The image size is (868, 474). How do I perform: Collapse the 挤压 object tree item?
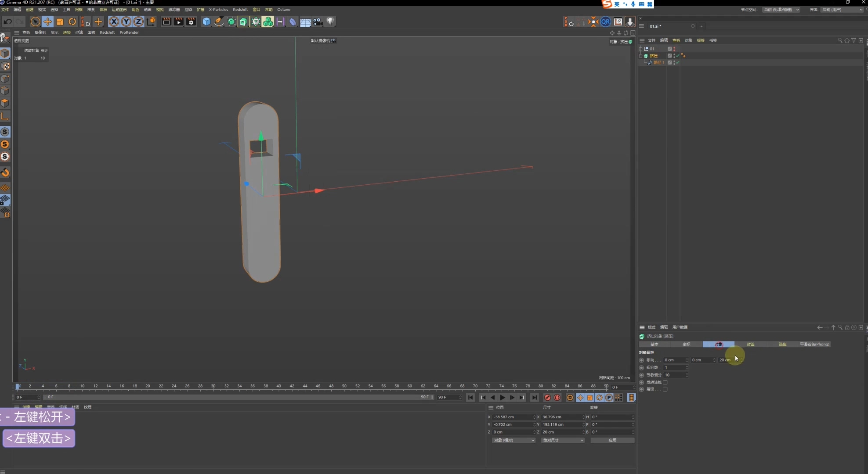pyautogui.click(x=640, y=56)
